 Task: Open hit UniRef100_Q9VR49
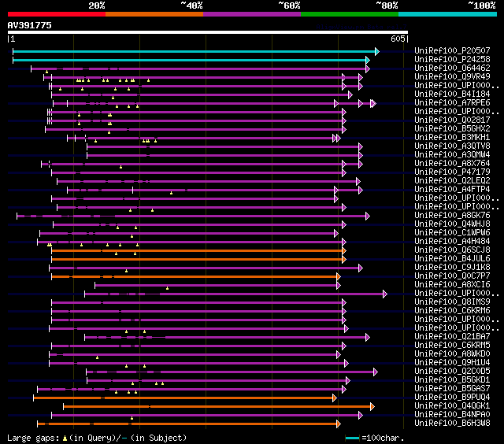coord(452,76)
